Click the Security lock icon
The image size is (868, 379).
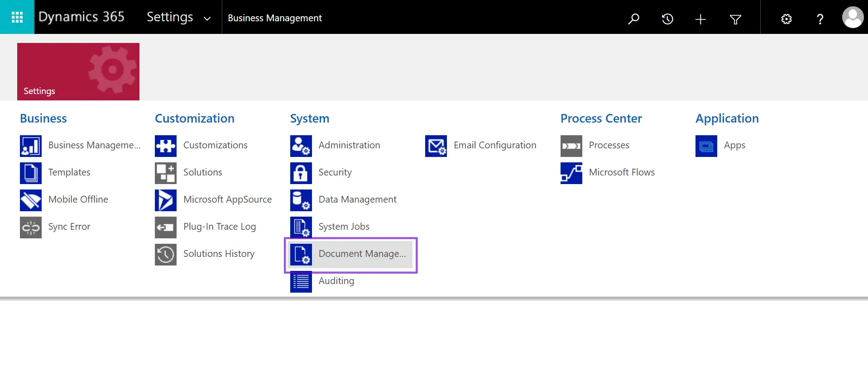(301, 173)
